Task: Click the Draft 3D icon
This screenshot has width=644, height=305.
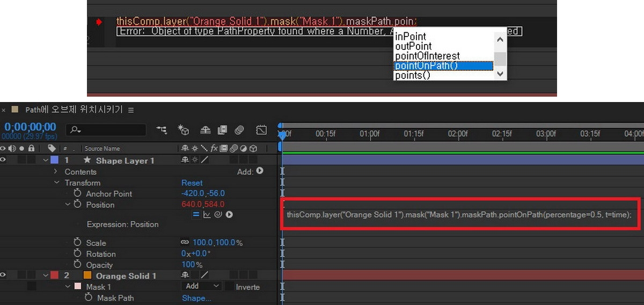Action: tap(184, 129)
